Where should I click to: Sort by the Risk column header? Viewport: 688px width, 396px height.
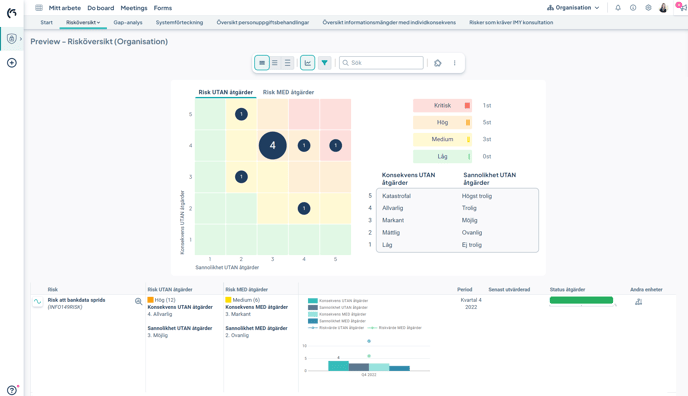[x=53, y=289]
